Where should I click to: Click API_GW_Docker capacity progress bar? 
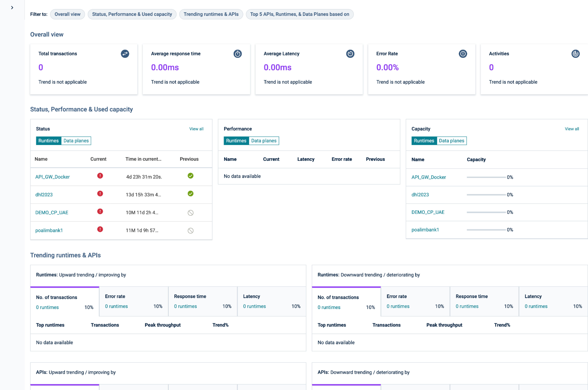pyautogui.click(x=486, y=177)
